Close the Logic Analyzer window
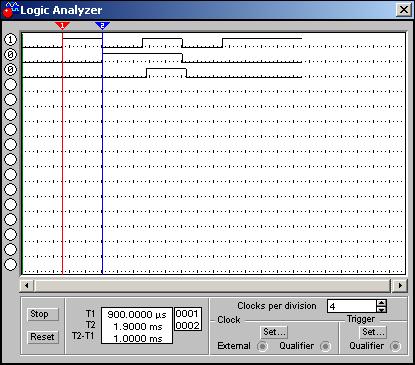Viewport: 415px width, 365px height. pos(404,10)
